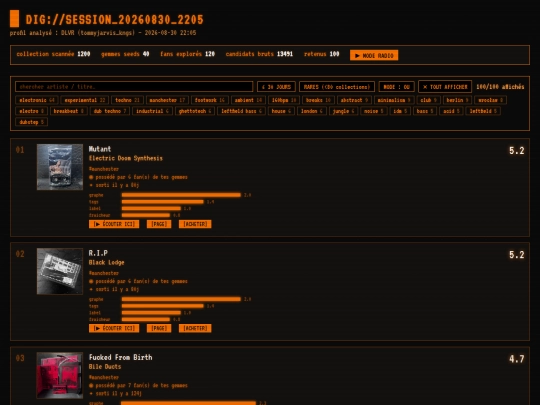Click the TOUT AFFICHER reset button
The image size is (540, 405).
click(445, 87)
